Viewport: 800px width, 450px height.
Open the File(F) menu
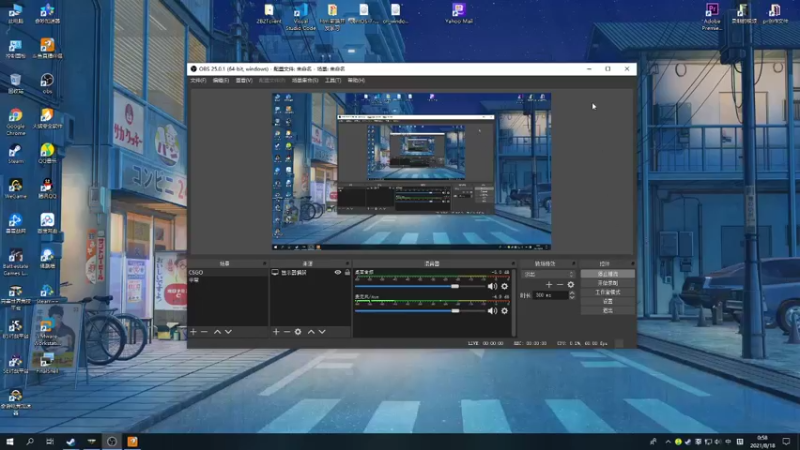tap(198, 81)
